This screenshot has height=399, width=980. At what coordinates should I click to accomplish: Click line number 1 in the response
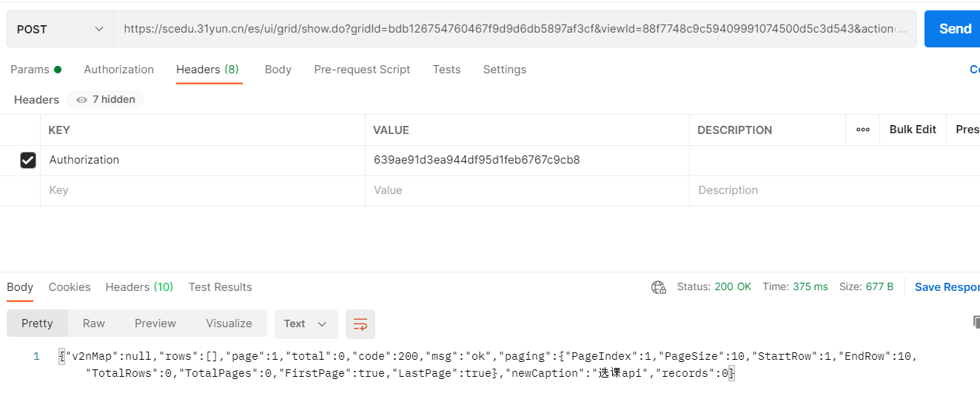click(x=36, y=356)
